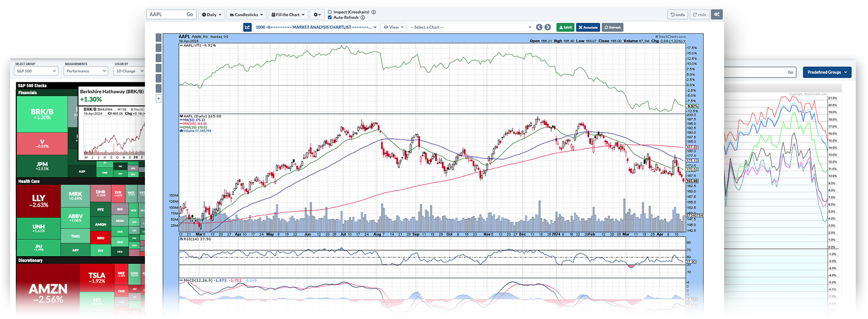
Task: Open the Daily period dropdown
Action: [x=211, y=15]
